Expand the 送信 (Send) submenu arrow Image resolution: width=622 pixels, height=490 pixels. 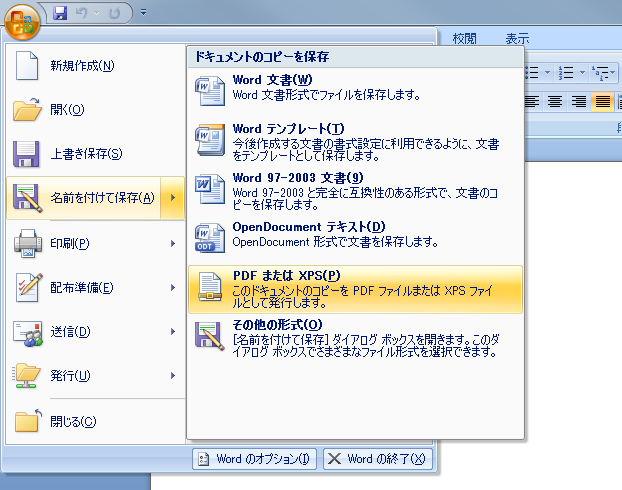174,331
